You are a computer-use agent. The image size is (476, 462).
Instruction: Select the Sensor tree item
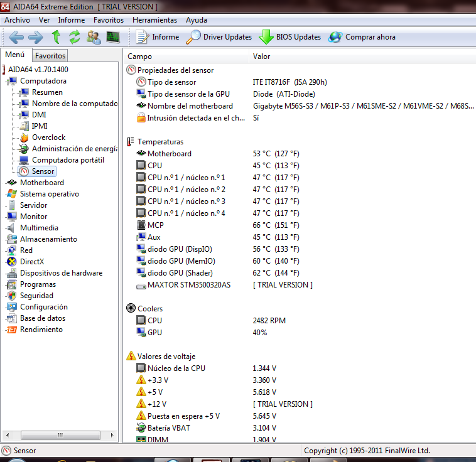click(x=37, y=171)
